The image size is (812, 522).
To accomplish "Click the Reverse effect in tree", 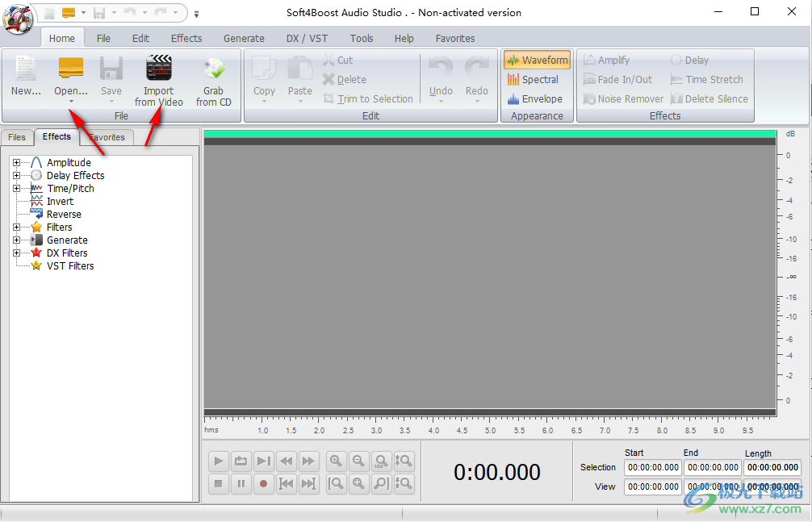I will (64, 215).
